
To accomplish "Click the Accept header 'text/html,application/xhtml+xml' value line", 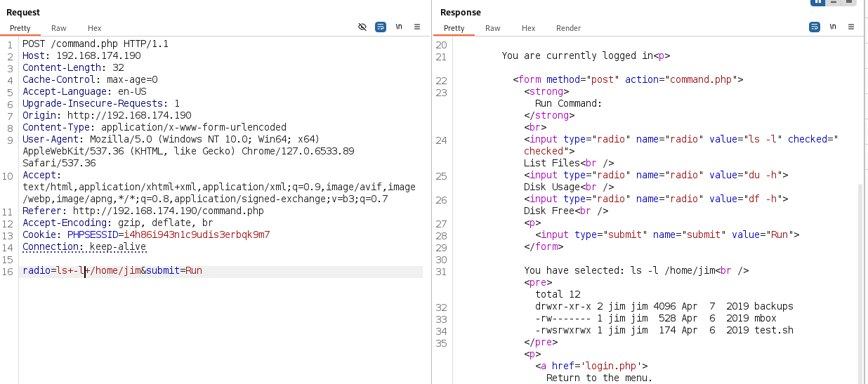I will [219, 187].
